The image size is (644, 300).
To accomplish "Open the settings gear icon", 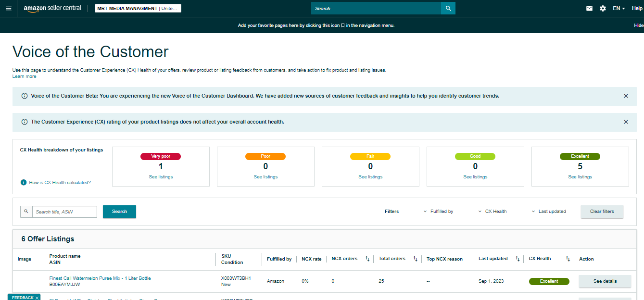I will [x=603, y=9].
